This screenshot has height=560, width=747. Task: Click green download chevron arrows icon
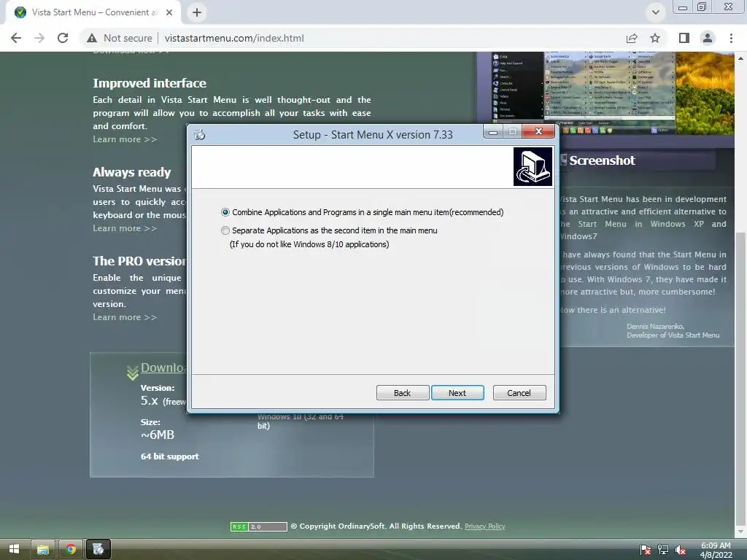click(133, 373)
